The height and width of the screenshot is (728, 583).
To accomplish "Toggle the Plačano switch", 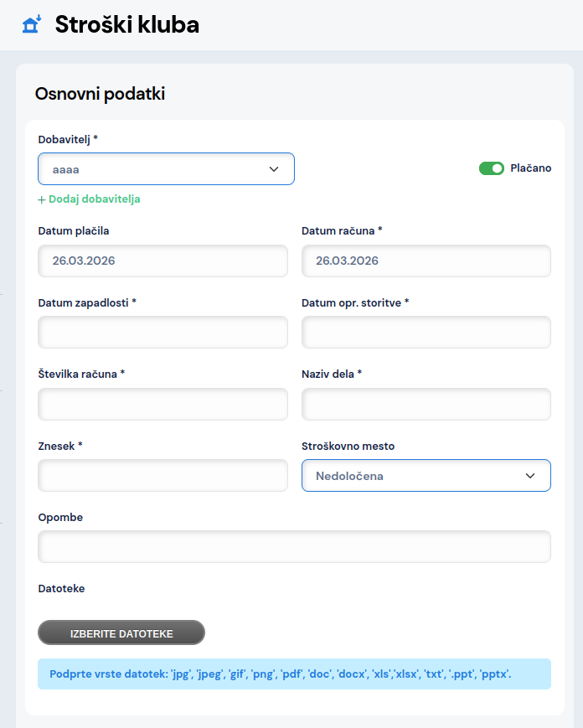I will (x=491, y=168).
